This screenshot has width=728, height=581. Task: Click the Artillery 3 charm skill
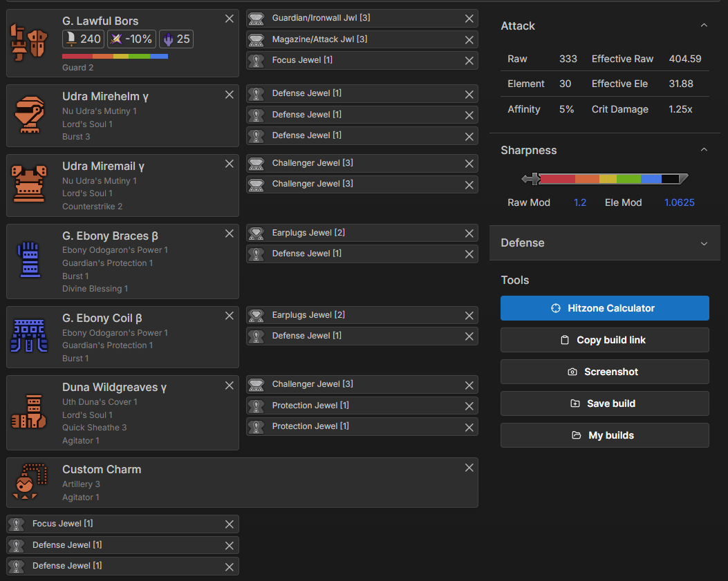click(82, 484)
